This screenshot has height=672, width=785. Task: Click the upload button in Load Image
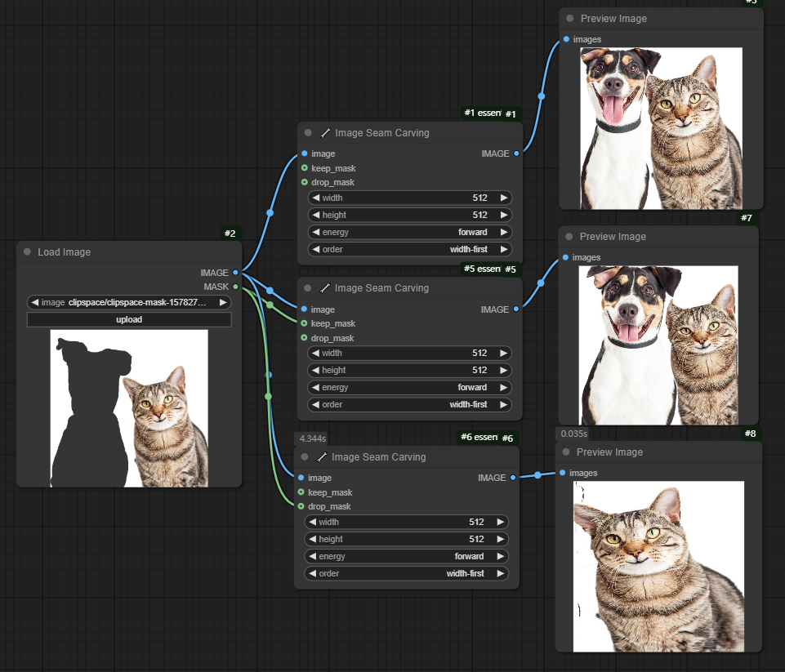[x=129, y=319]
